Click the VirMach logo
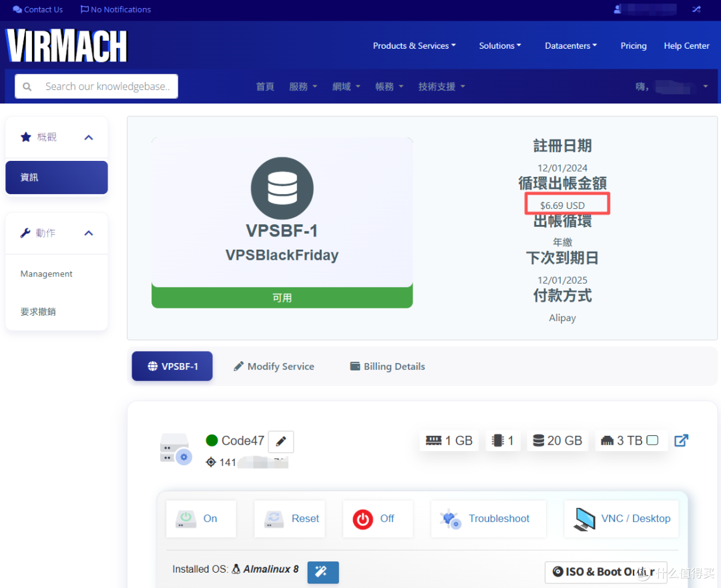721x588 pixels. pyautogui.click(x=66, y=45)
